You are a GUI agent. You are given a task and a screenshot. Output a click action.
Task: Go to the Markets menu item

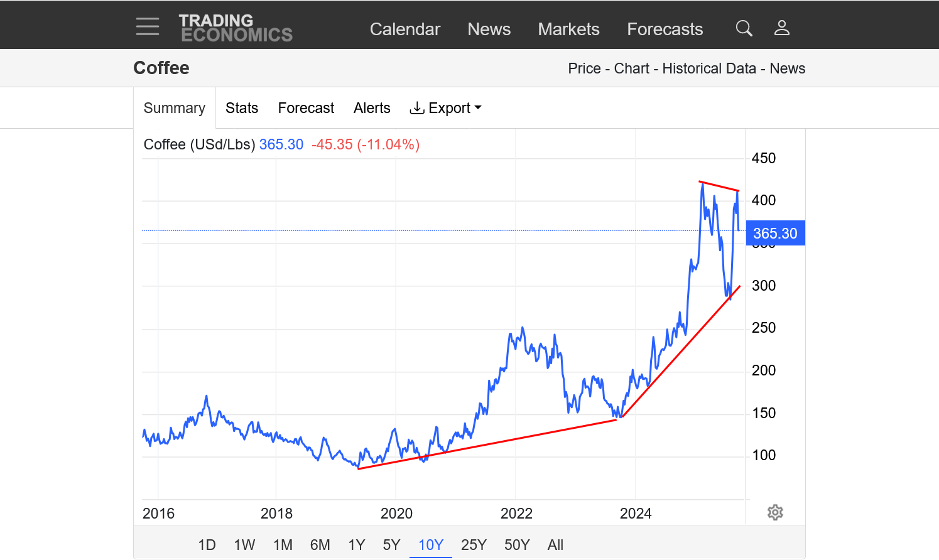pyautogui.click(x=568, y=29)
